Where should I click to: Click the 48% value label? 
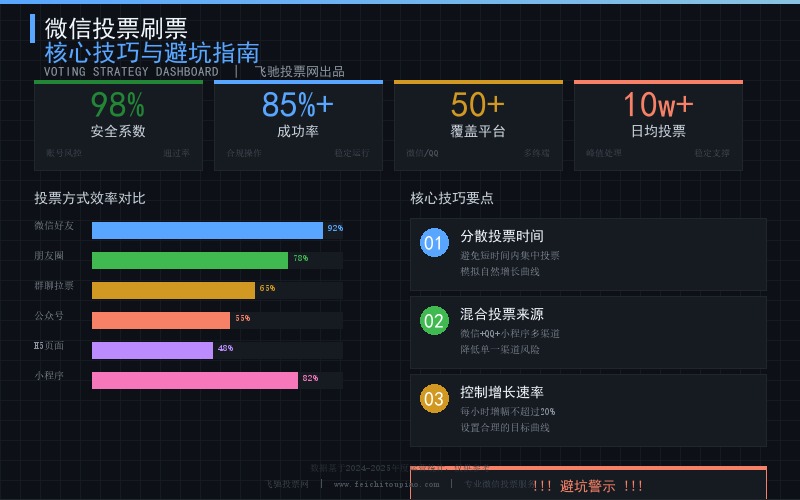point(226,348)
